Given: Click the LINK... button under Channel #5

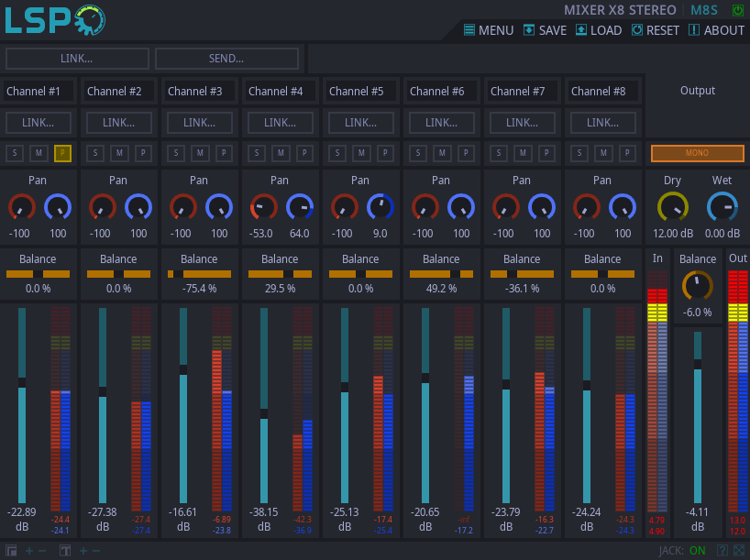Looking at the screenshot, I should pyautogui.click(x=361, y=123).
